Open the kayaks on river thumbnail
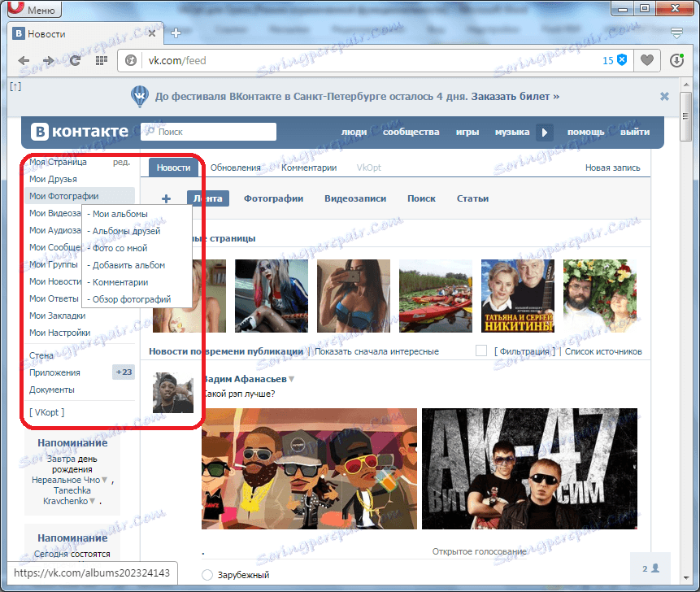 [436, 296]
